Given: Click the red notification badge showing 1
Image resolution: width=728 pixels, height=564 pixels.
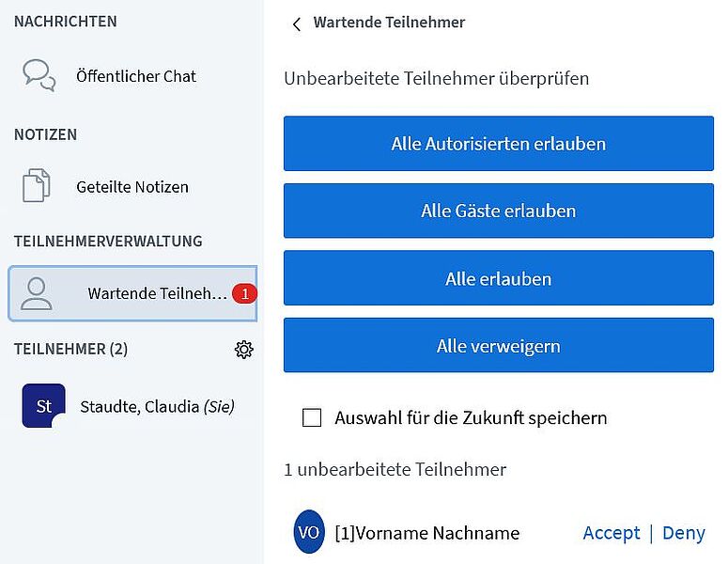Looking at the screenshot, I should point(244,293).
